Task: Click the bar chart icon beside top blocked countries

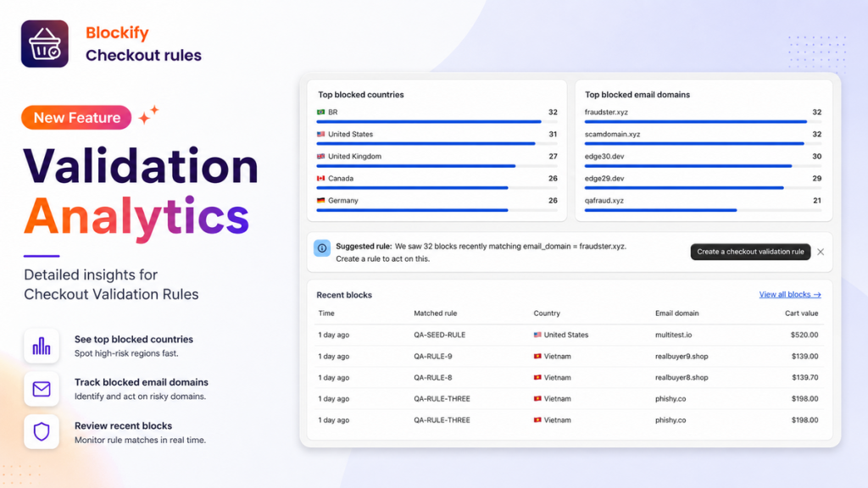Action: pyautogui.click(x=42, y=346)
